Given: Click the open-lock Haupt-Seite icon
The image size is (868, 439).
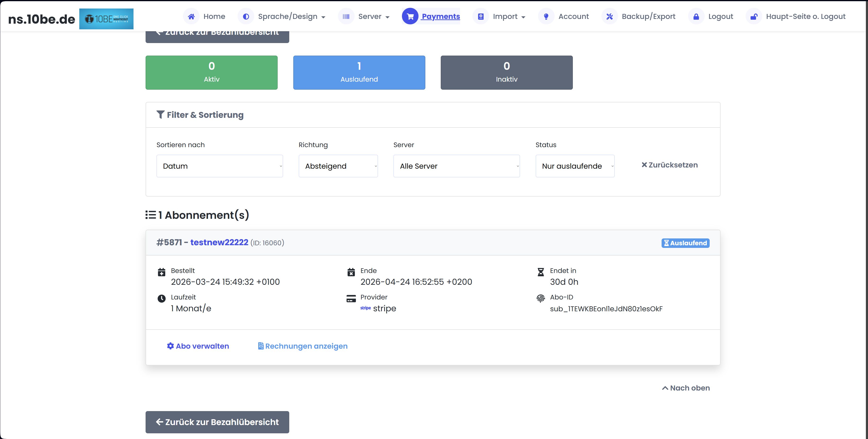Looking at the screenshot, I should pos(754,17).
